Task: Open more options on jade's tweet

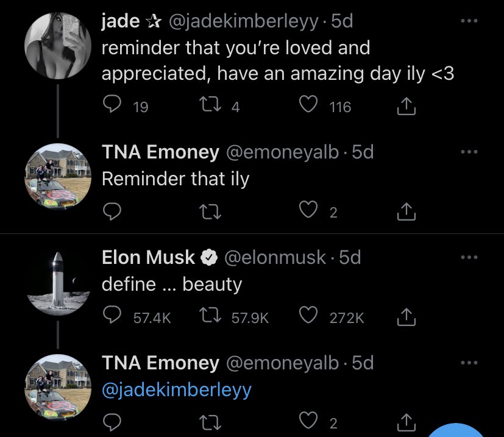Action: pos(469,23)
